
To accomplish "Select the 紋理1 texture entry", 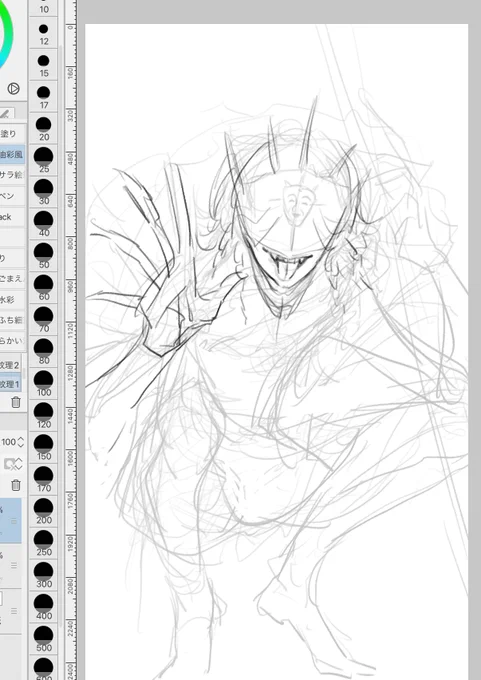I will point(11,384).
